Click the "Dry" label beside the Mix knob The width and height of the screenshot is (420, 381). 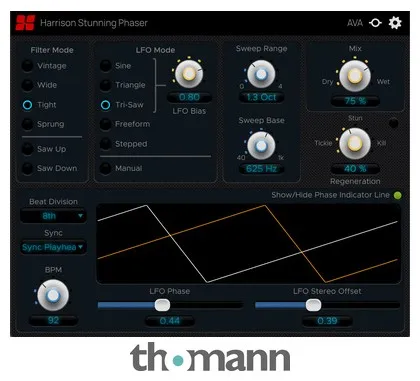click(327, 82)
